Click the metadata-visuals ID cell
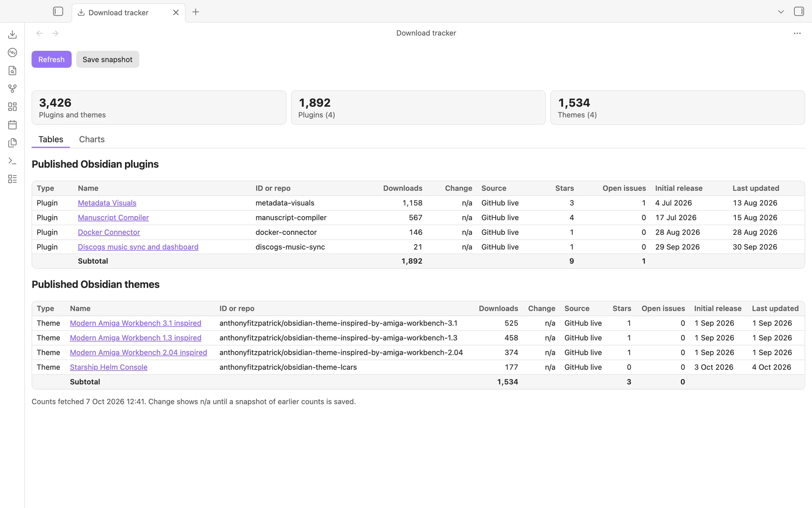Viewport: 812px width, 508px height. point(285,203)
